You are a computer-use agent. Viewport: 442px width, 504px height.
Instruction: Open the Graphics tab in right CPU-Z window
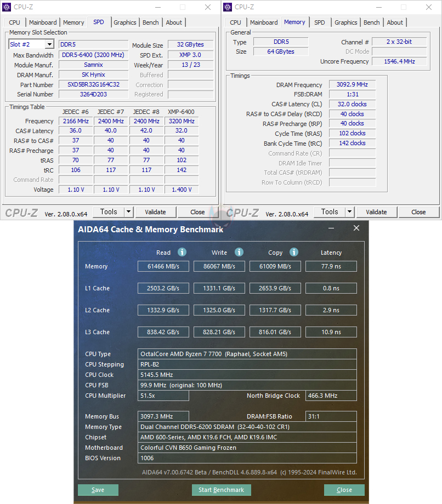tap(346, 22)
